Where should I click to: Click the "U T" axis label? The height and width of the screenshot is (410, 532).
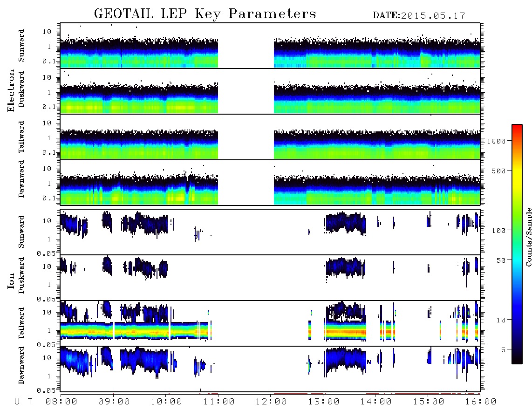click(x=24, y=402)
